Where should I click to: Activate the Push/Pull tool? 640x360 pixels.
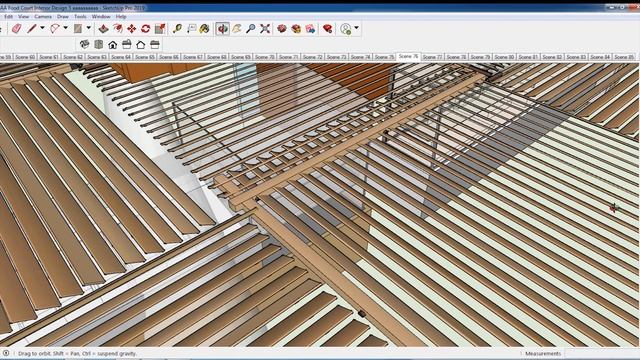coord(103,29)
